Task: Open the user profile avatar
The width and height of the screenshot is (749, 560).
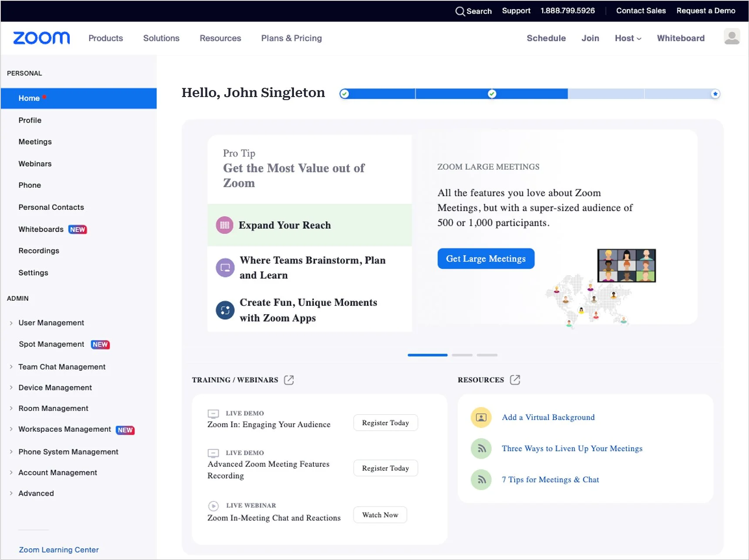Action: pos(732,37)
